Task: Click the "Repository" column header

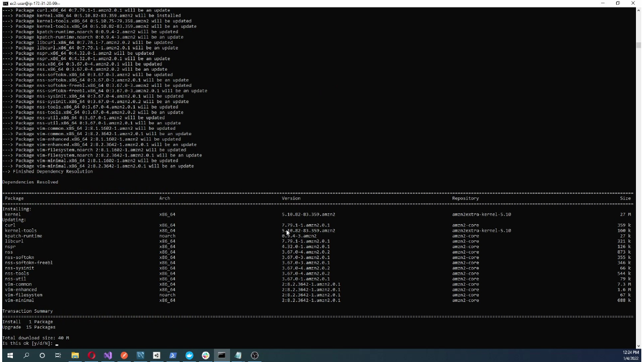Action: [x=465, y=198]
